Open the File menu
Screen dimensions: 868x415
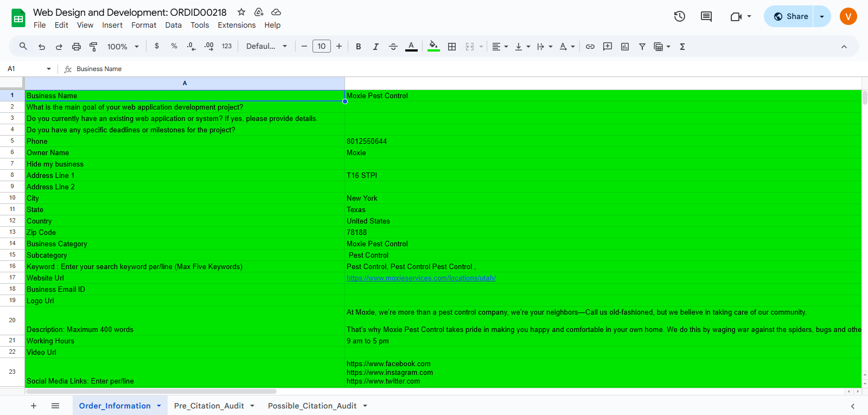tap(40, 25)
